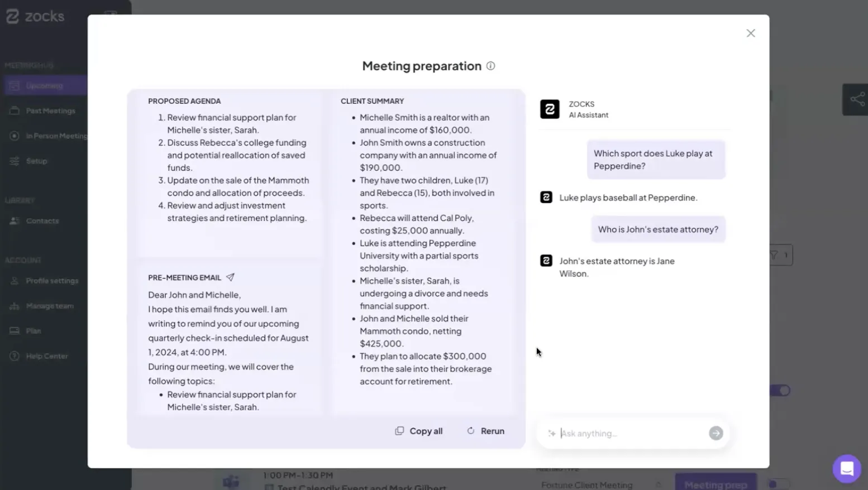
Task: Click the Teams meeting icon at bottom
Action: (x=231, y=481)
